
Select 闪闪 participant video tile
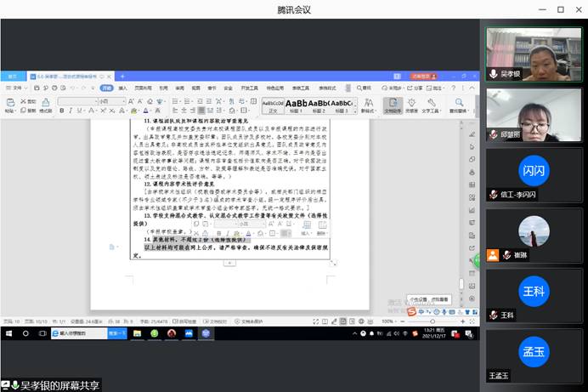click(x=534, y=171)
